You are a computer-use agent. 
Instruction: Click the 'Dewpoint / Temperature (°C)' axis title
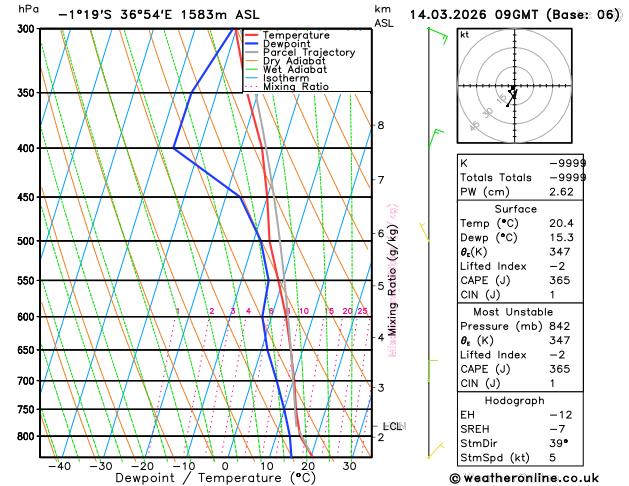point(215,478)
